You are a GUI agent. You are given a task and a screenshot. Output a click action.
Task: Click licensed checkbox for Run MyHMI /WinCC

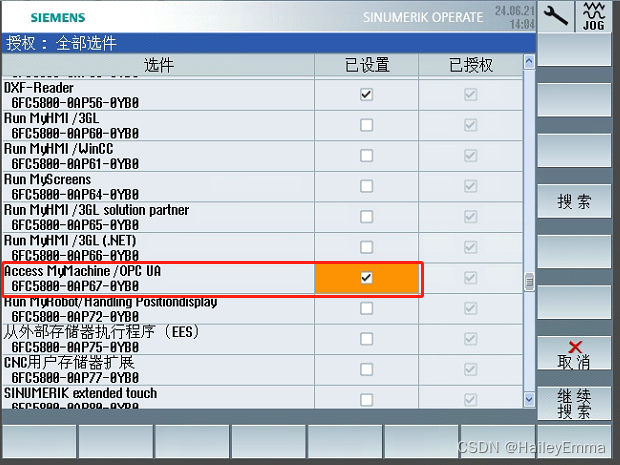[x=470, y=155]
